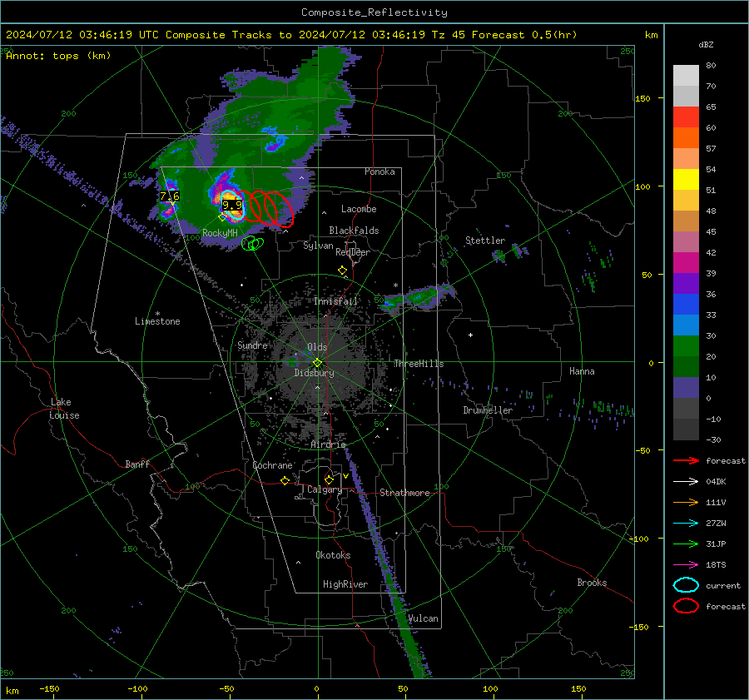Select the white 04DK arrow legend entry
The width and height of the screenshot is (749, 700).
point(686,482)
